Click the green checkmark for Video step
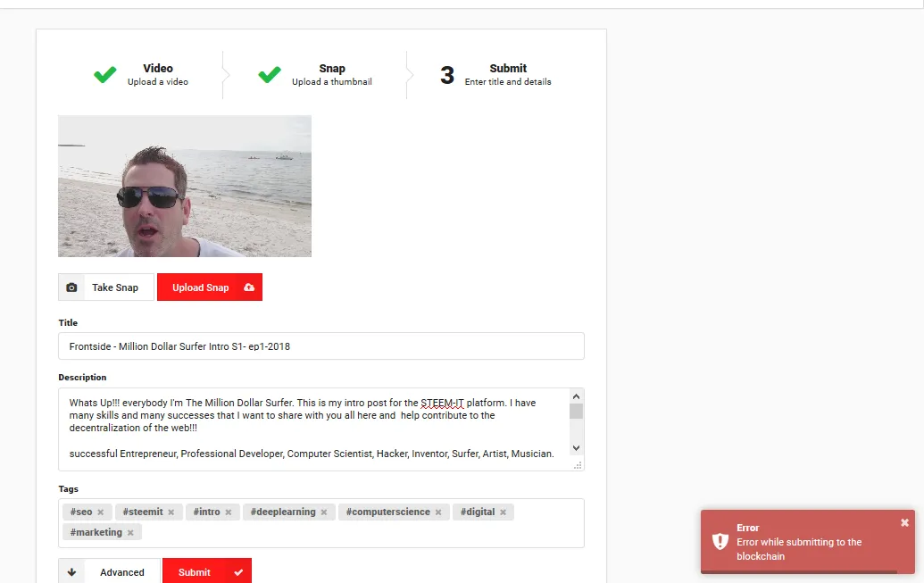924x583 pixels. [x=104, y=75]
